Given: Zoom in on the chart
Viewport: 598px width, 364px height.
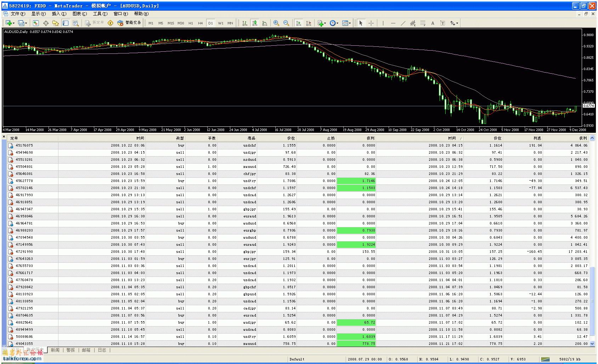Looking at the screenshot, I should [x=276, y=23].
